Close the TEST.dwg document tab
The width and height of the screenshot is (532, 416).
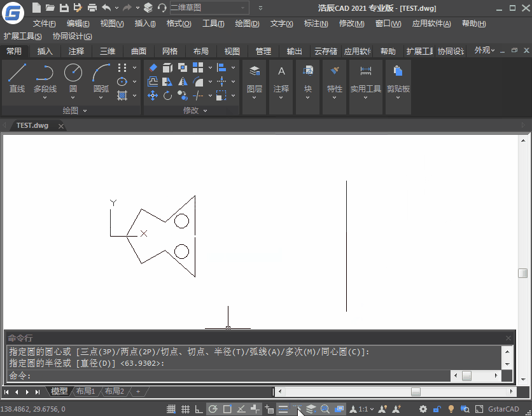point(60,126)
